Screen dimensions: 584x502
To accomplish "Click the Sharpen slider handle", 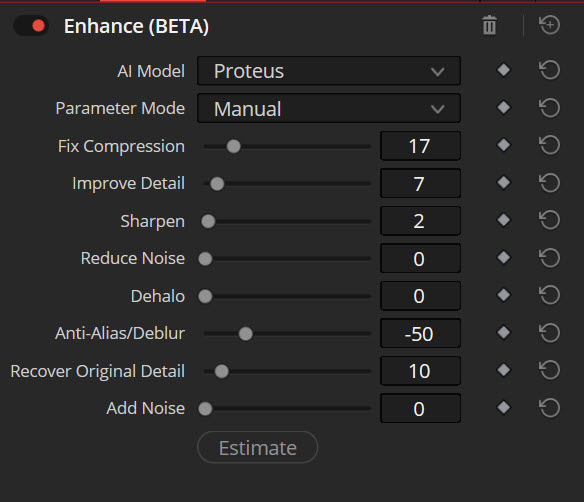I will click(208, 221).
